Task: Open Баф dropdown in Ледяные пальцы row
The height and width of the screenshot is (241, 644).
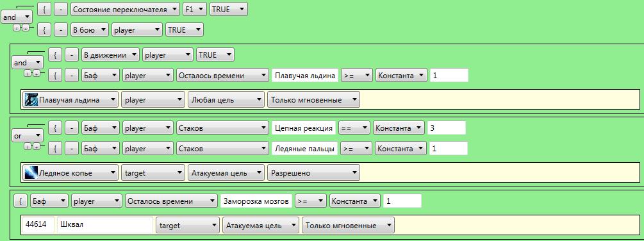Action: (x=100, y=149)
